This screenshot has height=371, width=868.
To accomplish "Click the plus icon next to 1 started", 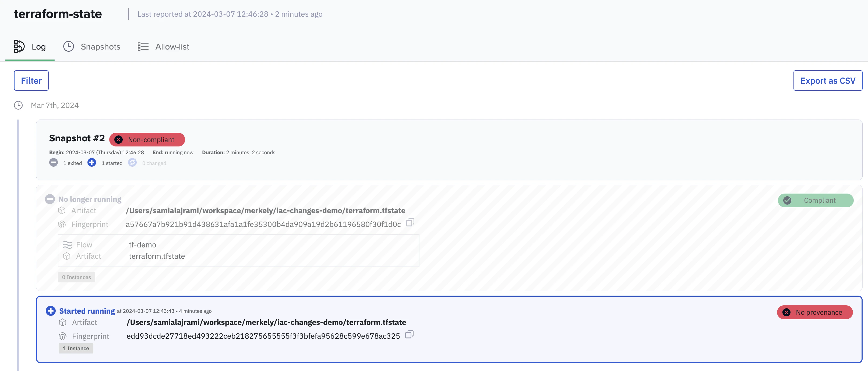I will tap(92, 163).
